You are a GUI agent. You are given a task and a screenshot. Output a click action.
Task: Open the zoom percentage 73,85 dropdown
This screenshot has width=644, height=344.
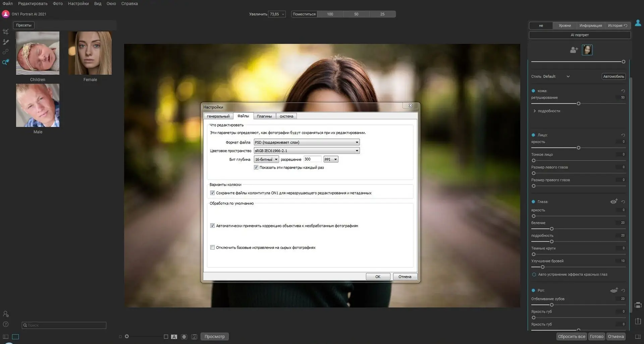277,14
